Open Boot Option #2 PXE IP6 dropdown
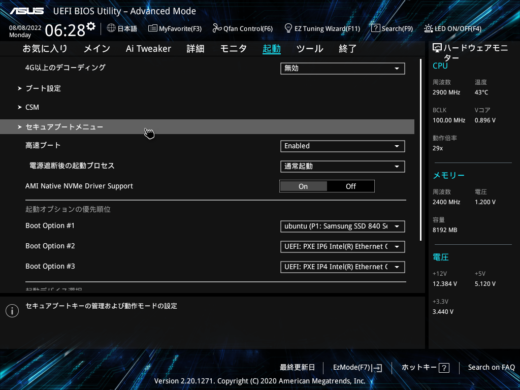Viewport: 520px width, 390px height. click(343, 247)
